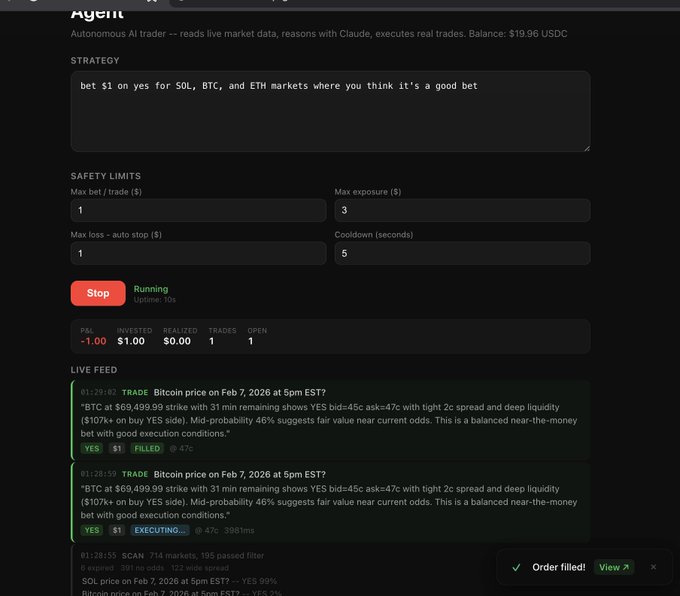Click the Max loss auto stop field
680x596 pixels.
pyautogui.click(x=198, y=253)
